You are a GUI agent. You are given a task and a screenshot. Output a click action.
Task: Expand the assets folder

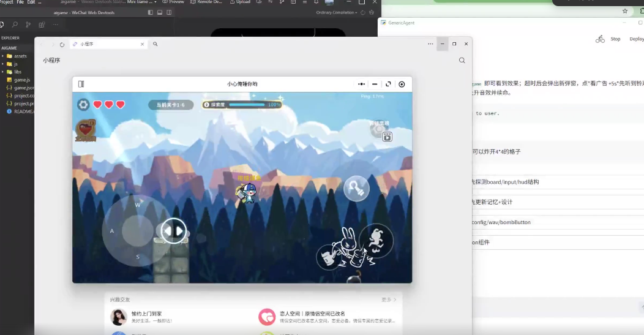[17, 56]
